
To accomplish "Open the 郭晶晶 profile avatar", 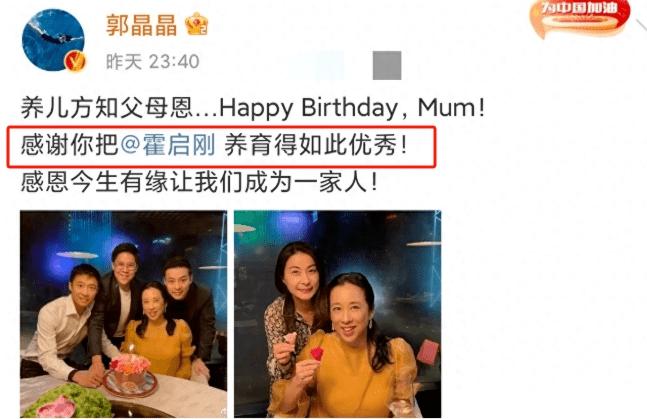I will [53, 40].
